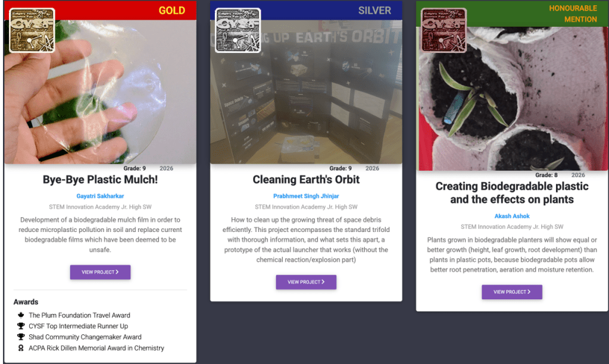This screenshot has height=364, width=609.
Task: Open Cleaning Earth's Orbit via View Project button
Action: click(x=306, y=282)
